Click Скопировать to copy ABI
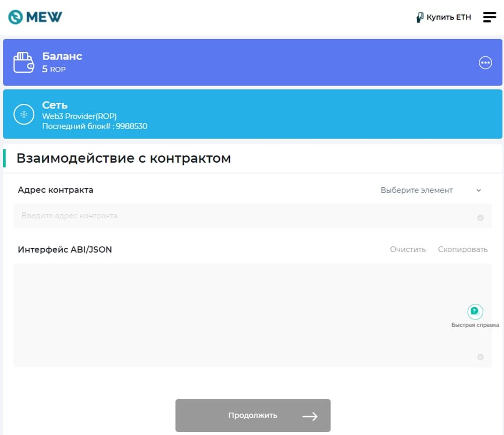Image resolution: width=504 pixels, height=435 pixels. [x=463, y=249]
